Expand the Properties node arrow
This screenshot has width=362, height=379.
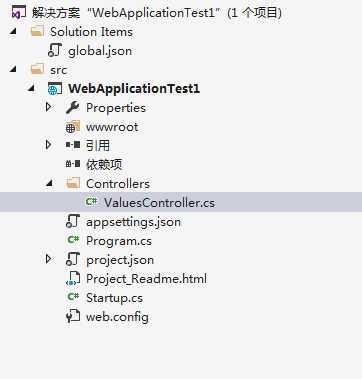(x=49, y=107)
